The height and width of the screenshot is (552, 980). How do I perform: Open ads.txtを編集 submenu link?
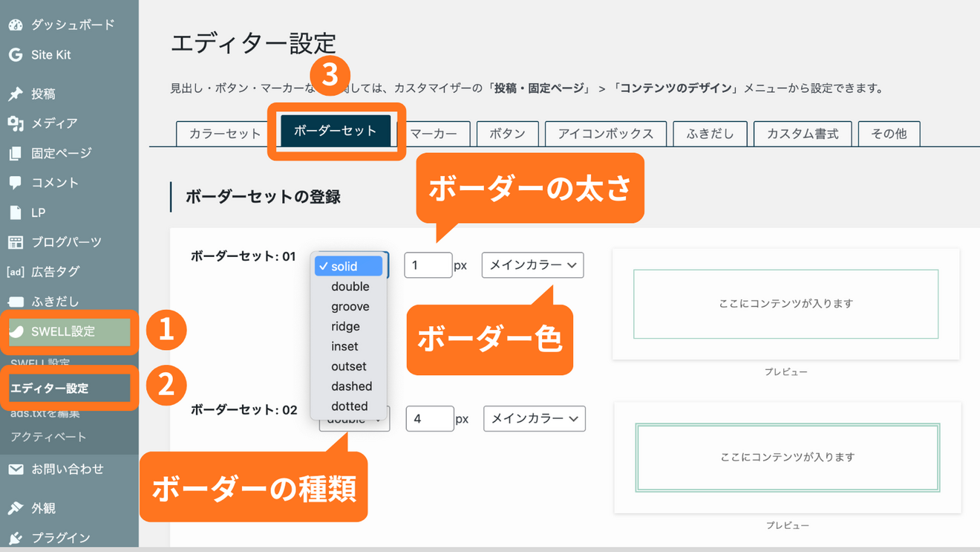[x=45, y=413]
